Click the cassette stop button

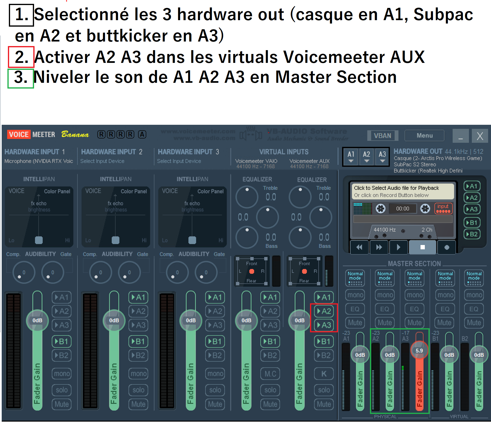click(422, 247)
